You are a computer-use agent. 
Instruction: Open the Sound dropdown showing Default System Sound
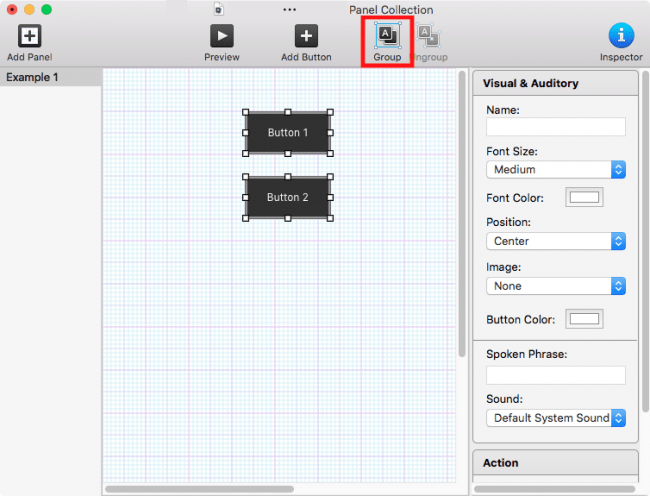pyautogui.click(x=555, y=418)
